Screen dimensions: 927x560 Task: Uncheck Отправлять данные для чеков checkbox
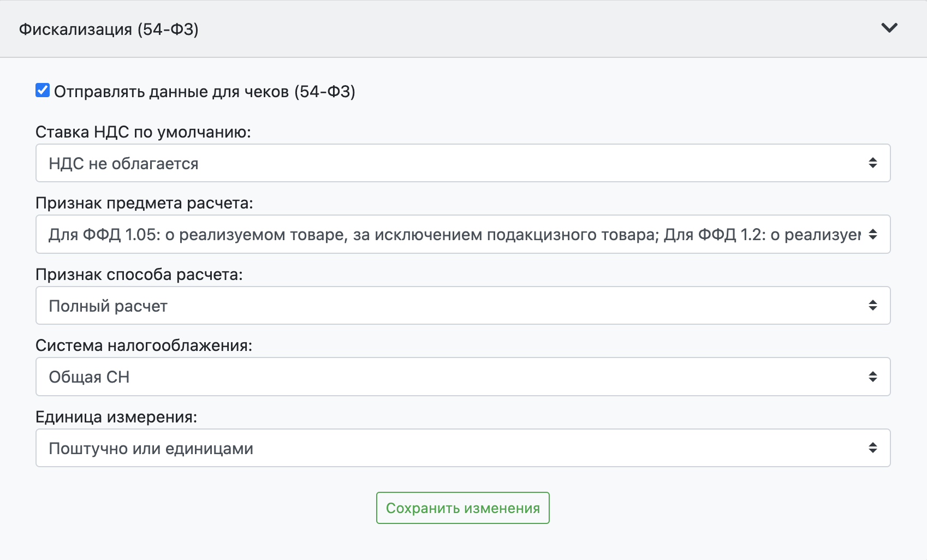point(43,90)
